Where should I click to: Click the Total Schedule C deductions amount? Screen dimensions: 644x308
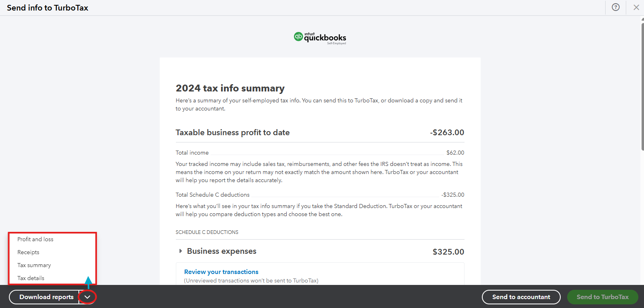point(453,195)
